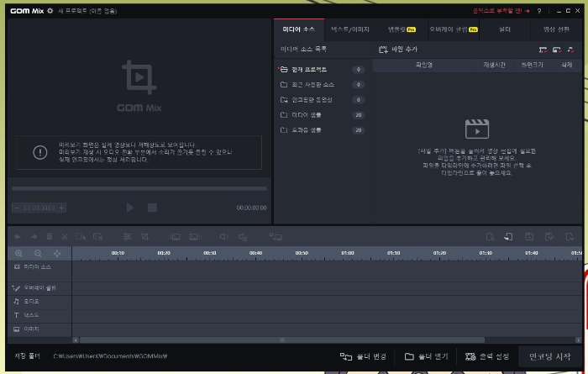The image size is (588, 374).
Task: Click the red Gom Mix Pro upgrade link
Action: tap(501, 11)
